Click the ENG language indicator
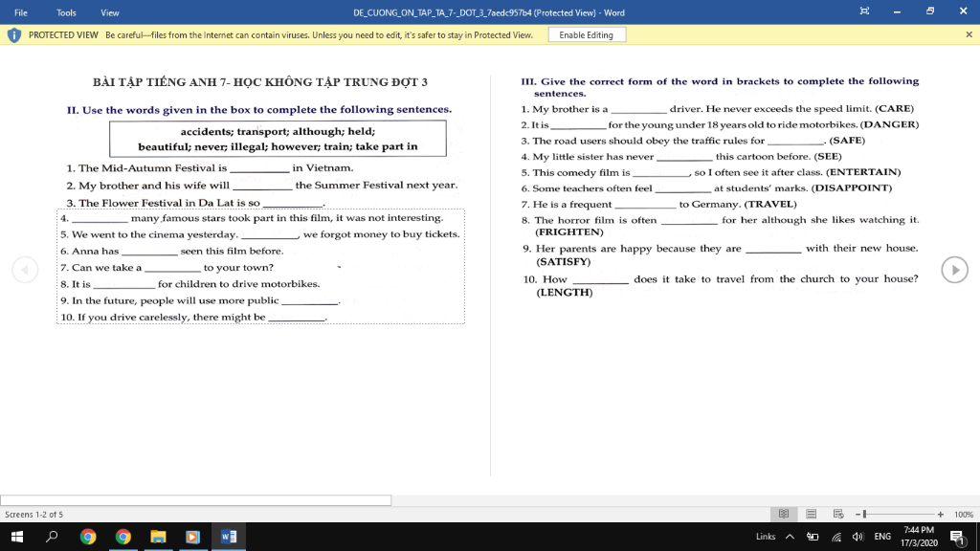The height and width of the screenshot is (551, 980). coord(882,537)
